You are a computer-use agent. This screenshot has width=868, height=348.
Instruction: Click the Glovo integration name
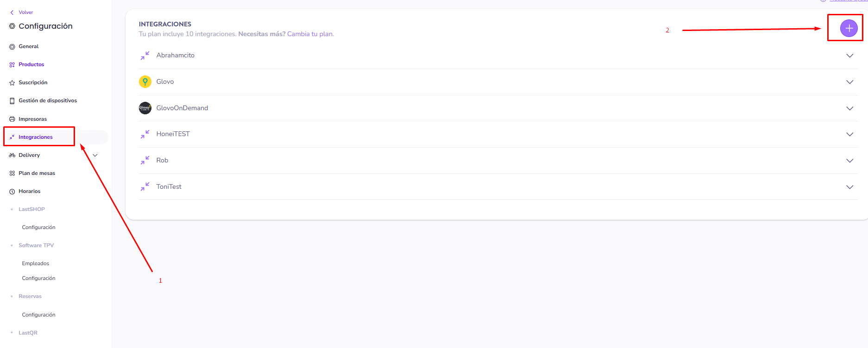tap(165, 81)
